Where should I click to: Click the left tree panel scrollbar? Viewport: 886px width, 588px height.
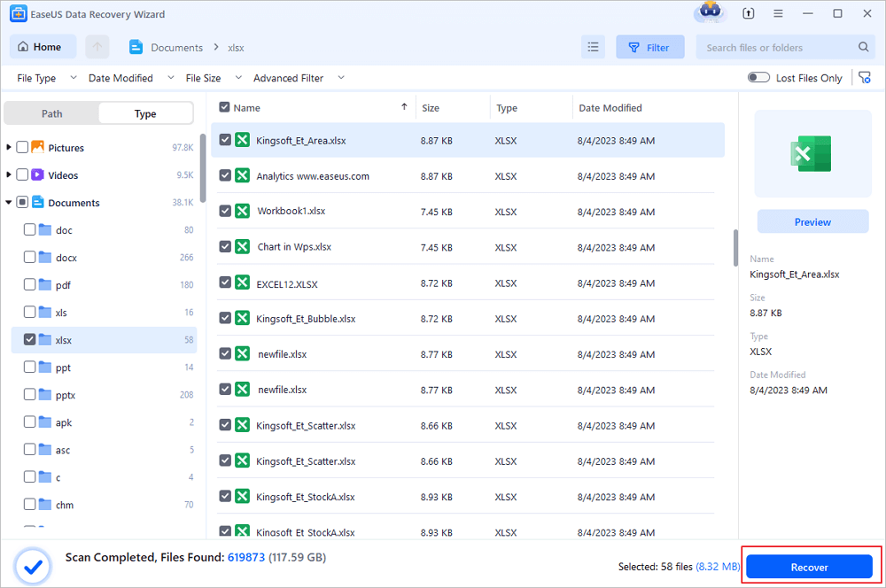click(x=202, y=167)
